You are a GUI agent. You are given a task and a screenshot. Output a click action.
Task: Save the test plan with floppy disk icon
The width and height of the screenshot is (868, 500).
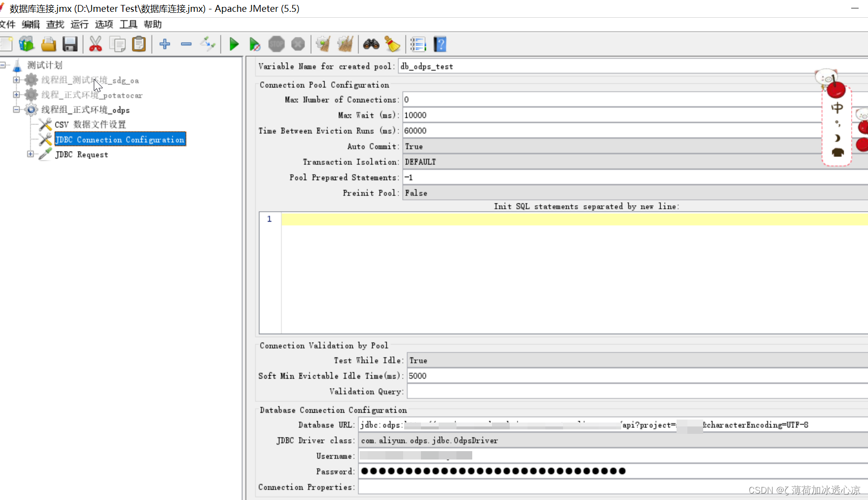(70, 44)
